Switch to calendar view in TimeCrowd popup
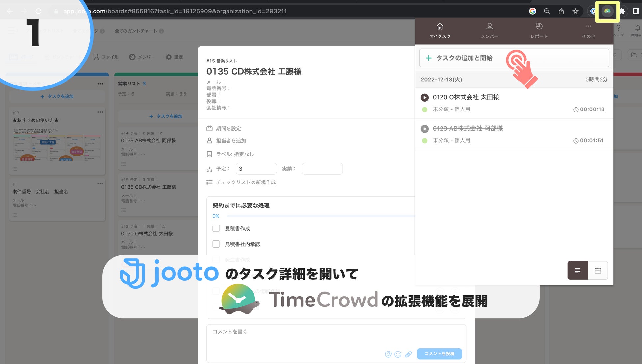Screen dimensions: 642x364 598,271
